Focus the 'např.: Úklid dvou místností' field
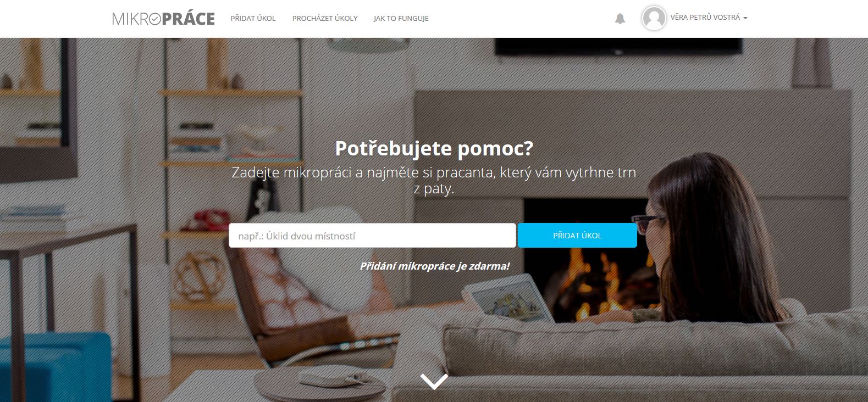The image size is (868, 402). point(372,236)
